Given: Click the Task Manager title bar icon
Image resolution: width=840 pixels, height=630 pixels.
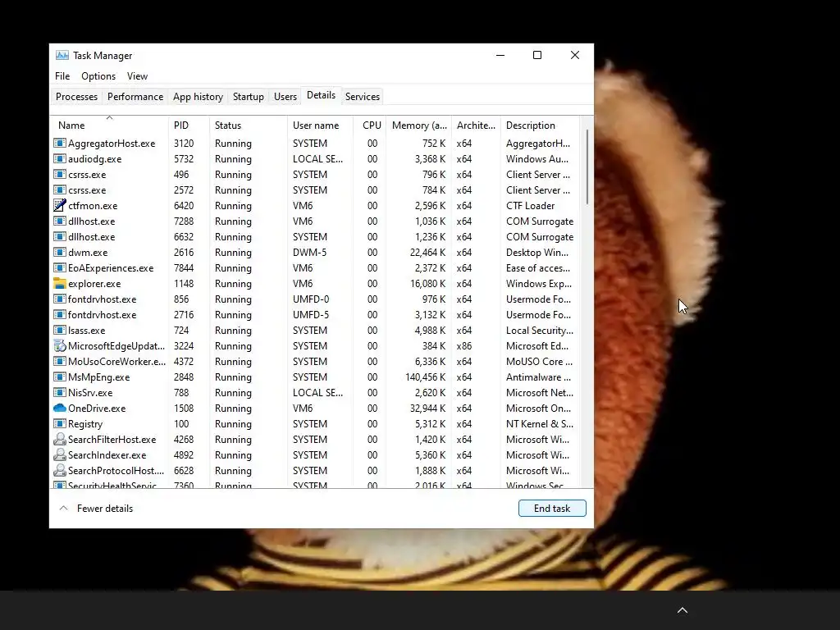Looking at the screenshot, I should pos(62,55).
